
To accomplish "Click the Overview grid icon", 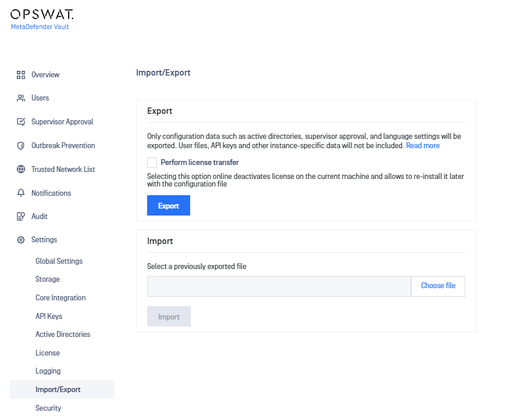I will 21,75.
